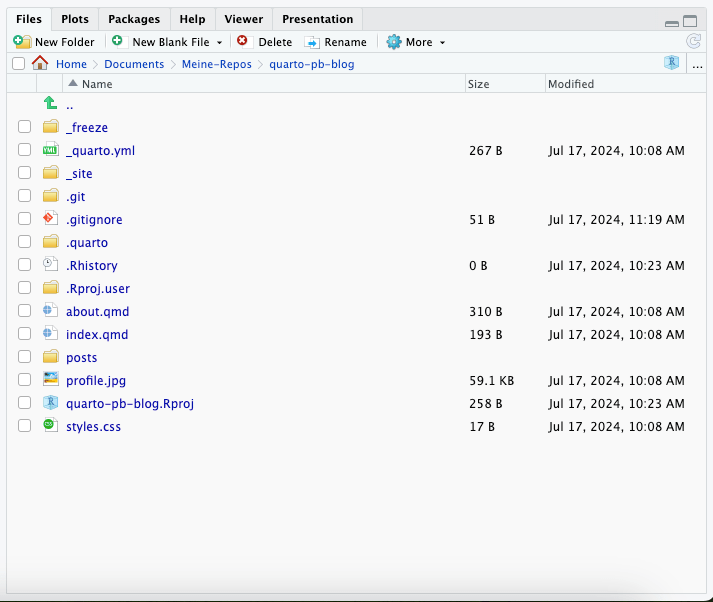
Task: Check the _freeze folder checkbox
Action: pos(25,127)
